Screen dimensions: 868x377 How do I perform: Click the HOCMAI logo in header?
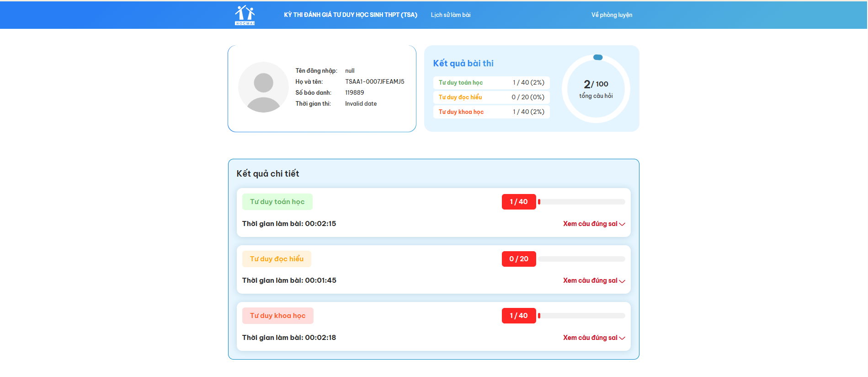[x=245, y=15]
